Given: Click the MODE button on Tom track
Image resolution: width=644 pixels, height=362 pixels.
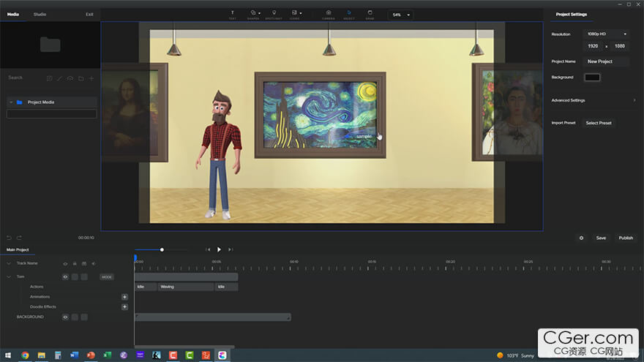Looking at the screenshot, I should [107, 277].
